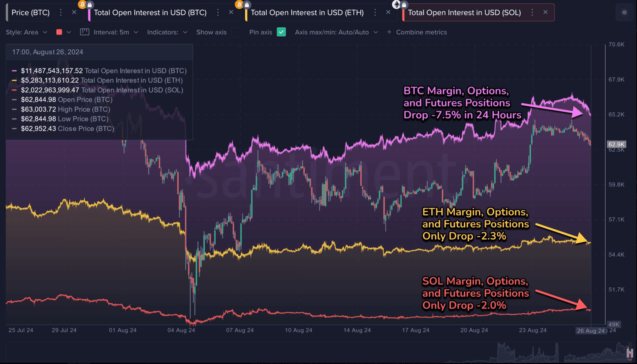The height and width of the screenshot is (364, 637).
Task: Open the red color swatch picker
Action: point(63,32)
